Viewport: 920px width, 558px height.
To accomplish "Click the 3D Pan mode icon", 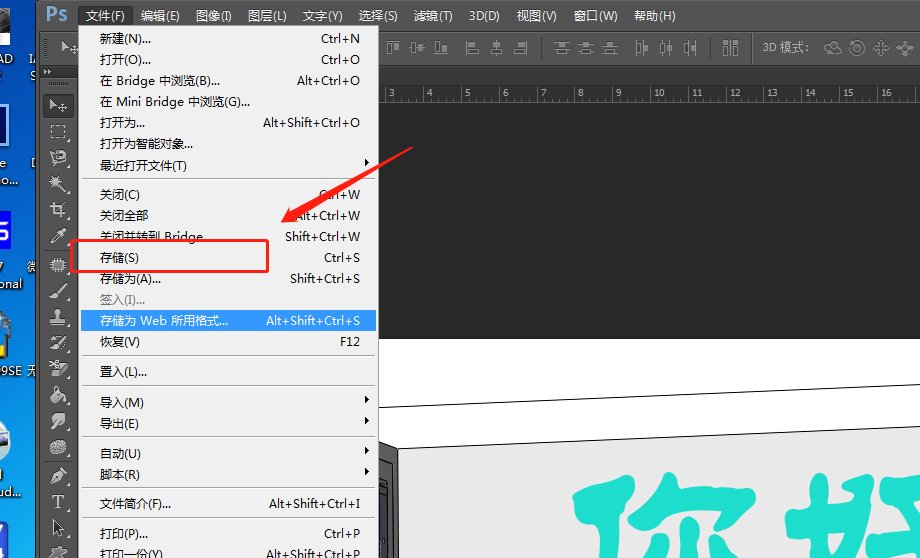I will pyautogui.click(x=881, y=48).
